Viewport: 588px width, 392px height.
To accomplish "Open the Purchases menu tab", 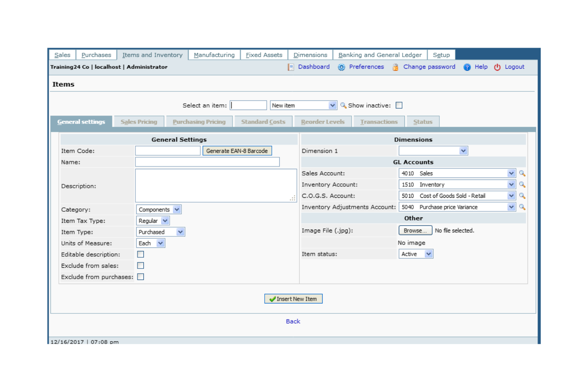I will pos(96,55).
